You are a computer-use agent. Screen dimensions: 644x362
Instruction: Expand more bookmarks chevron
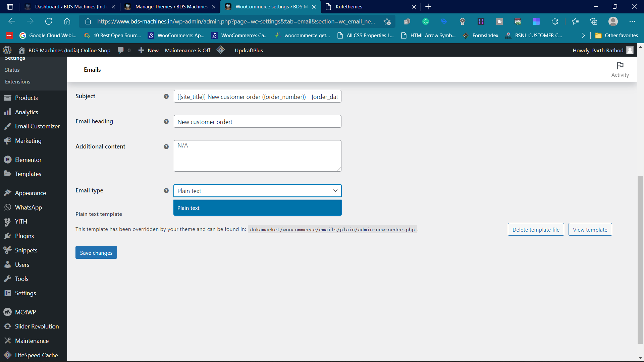point(583,36)
